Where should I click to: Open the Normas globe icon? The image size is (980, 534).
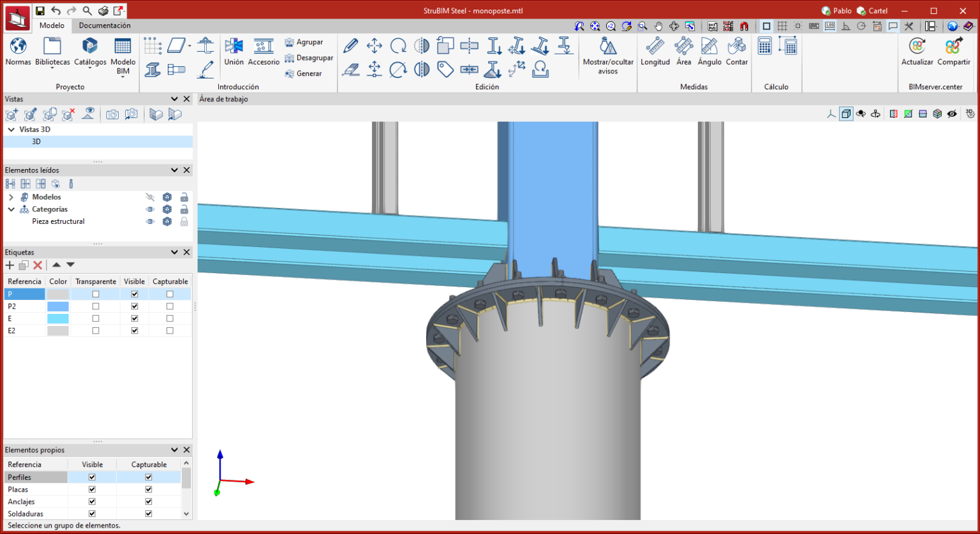(18, 47)
